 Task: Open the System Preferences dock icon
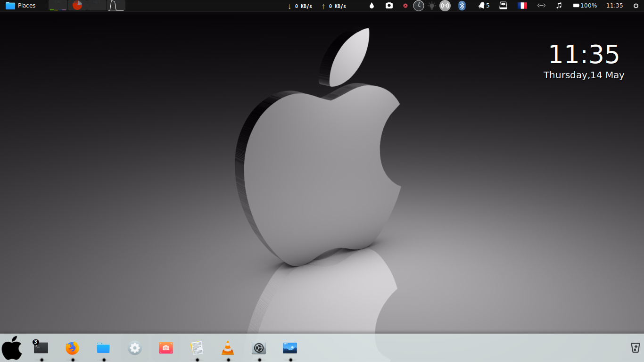point(259,348)
